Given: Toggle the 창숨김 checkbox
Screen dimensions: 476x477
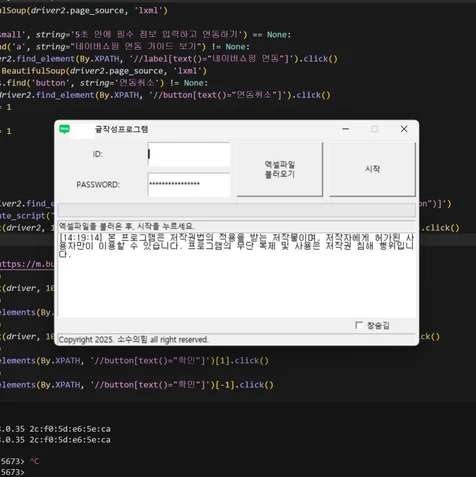Looking at the screenshot, I should [359, 325].
